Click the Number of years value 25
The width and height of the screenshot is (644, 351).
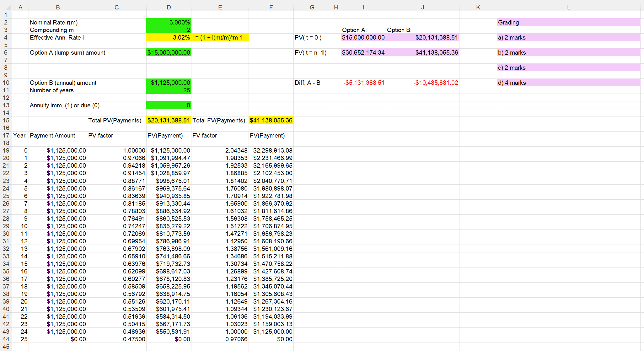coord(169,90)
